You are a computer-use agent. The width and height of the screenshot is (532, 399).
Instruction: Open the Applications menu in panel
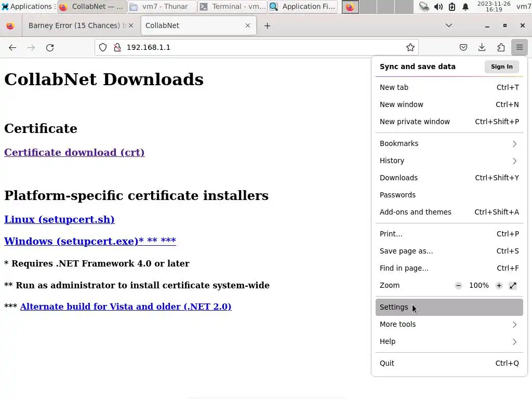pyautogui.click(x=29, y=6)
